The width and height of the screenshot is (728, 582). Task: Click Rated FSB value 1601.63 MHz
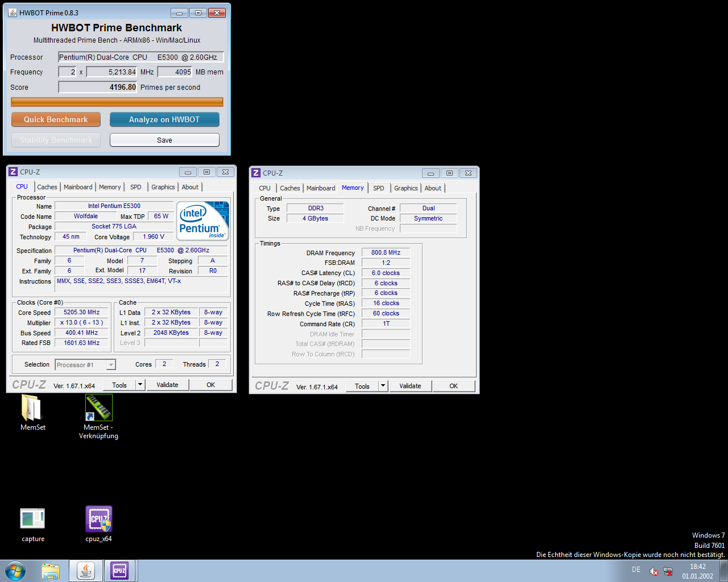click(x=81, y=343)
